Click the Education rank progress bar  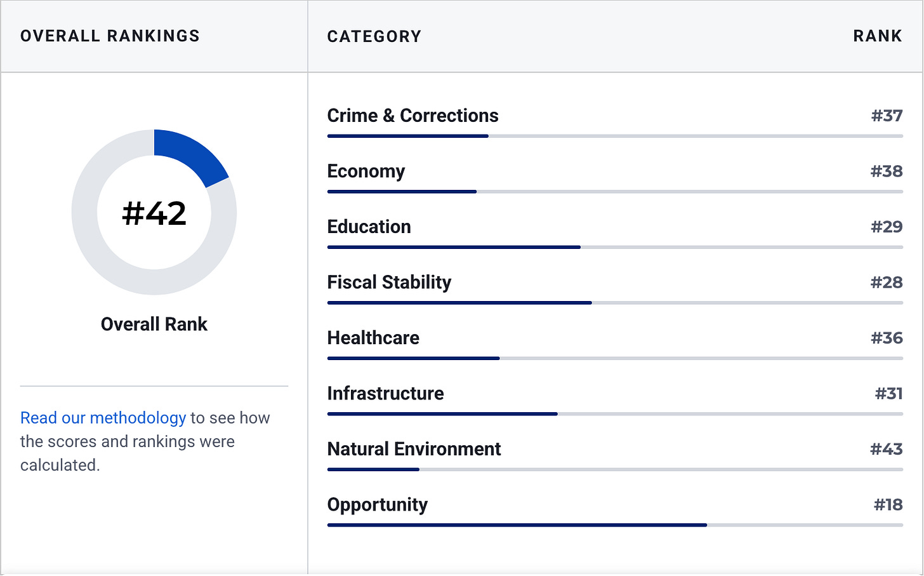[x=615, y=247]
